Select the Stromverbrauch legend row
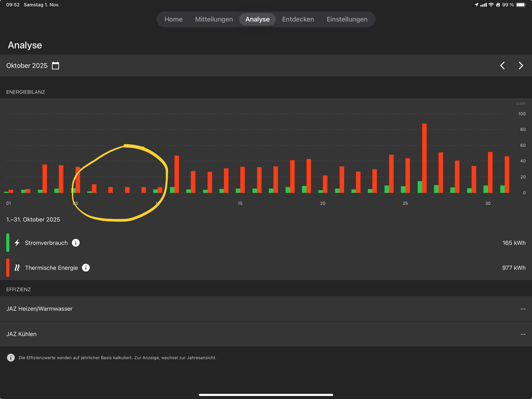532x399 pixels. (266, 243)
